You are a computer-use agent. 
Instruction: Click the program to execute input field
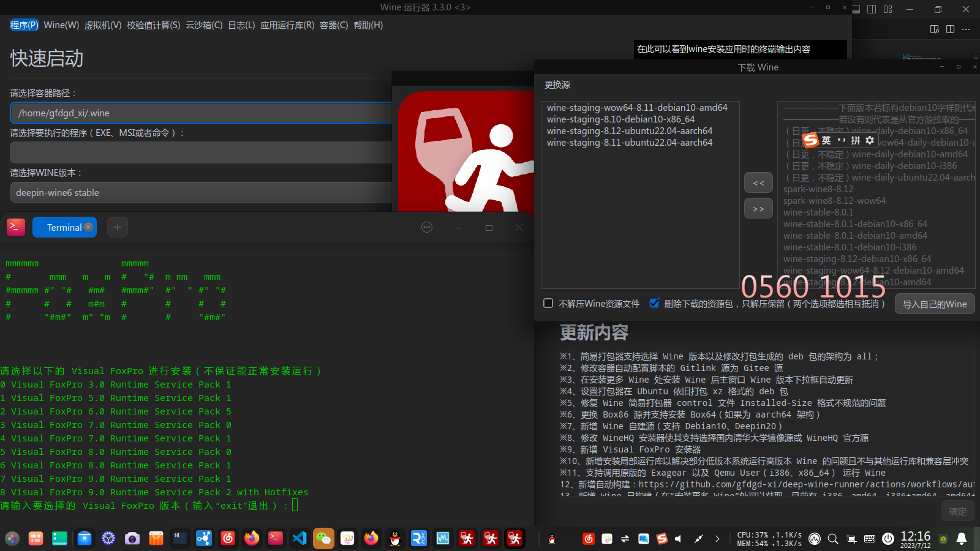pyautogui.click(x=201, y=152)
